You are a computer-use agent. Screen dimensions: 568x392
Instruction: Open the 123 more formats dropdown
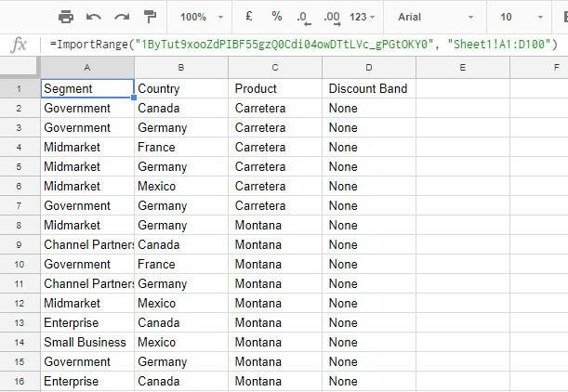(362, 17)
